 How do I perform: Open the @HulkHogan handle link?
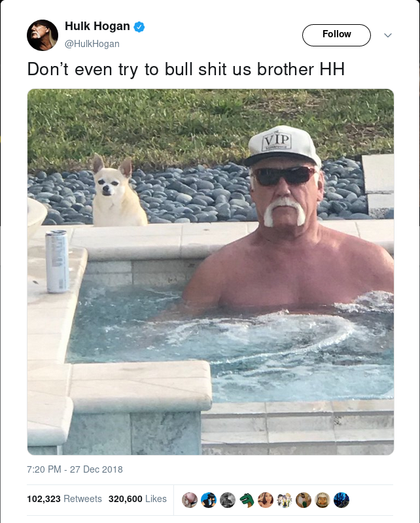[x=92, y=44]
